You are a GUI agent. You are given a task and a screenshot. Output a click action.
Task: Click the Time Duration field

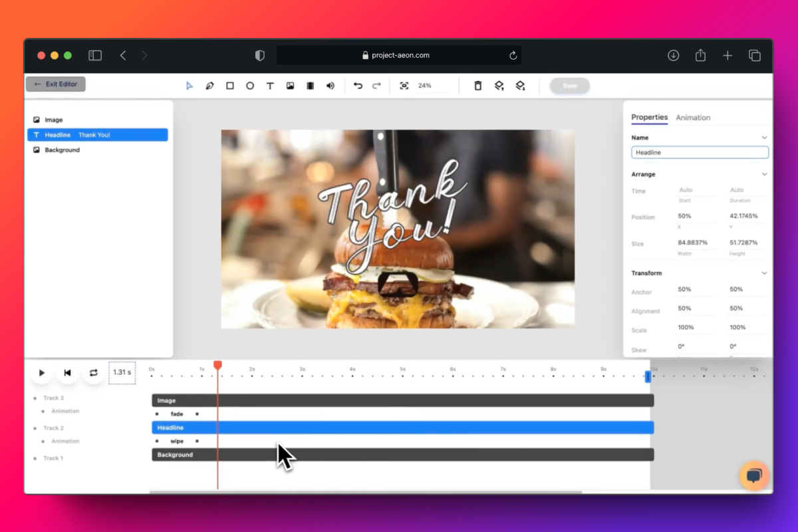click(x=747, y=190)
